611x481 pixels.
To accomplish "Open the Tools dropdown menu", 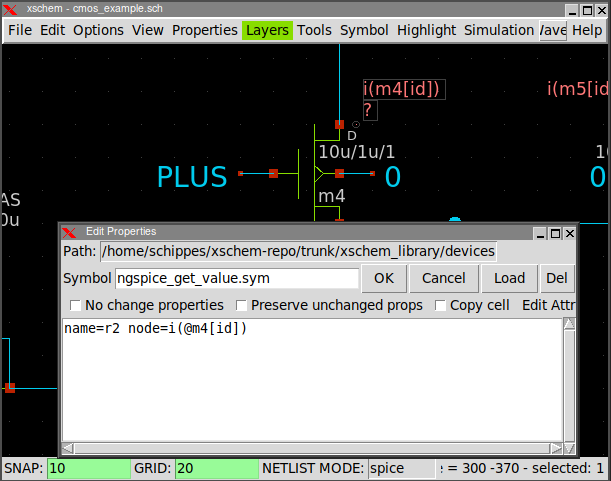I will click(x=314, y=30).
